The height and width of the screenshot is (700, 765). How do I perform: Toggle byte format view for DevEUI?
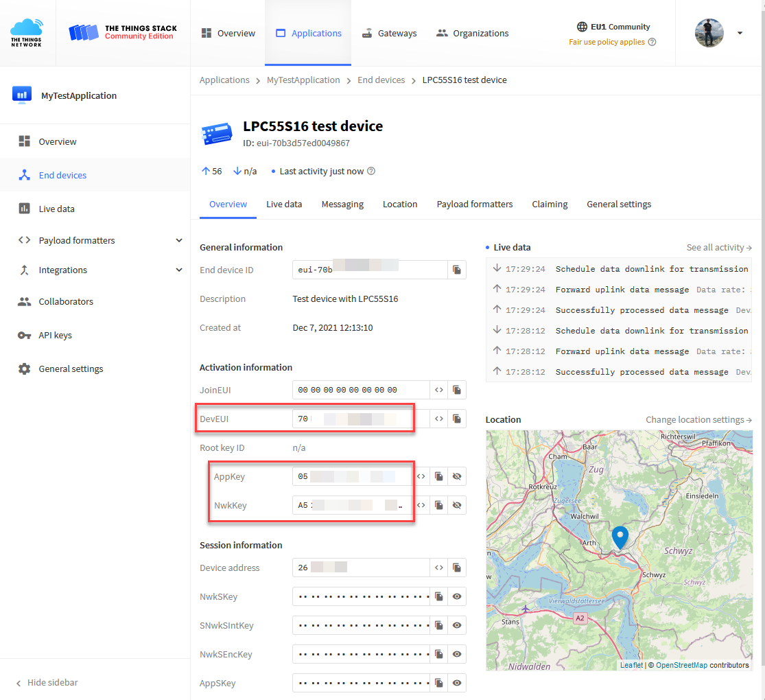click(439, 419)
